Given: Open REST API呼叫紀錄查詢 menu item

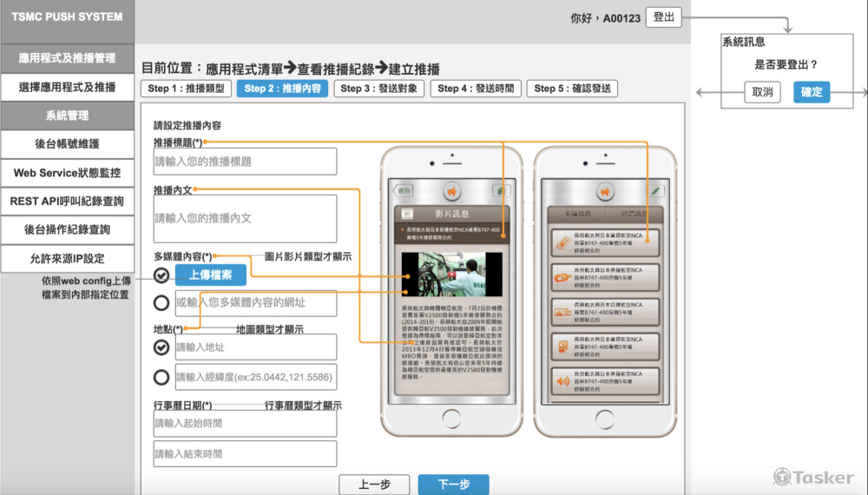Looking at the screenshot, I should (x=67, y=201).
